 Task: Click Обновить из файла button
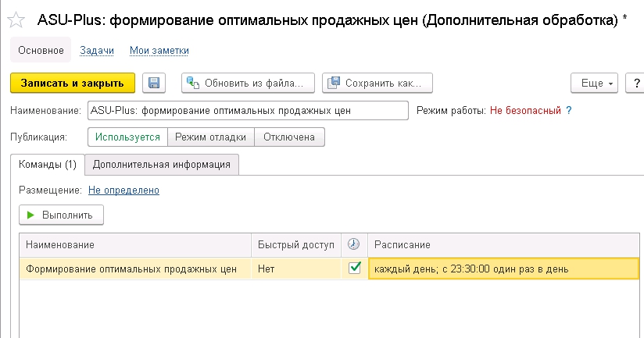coord(248,83)
